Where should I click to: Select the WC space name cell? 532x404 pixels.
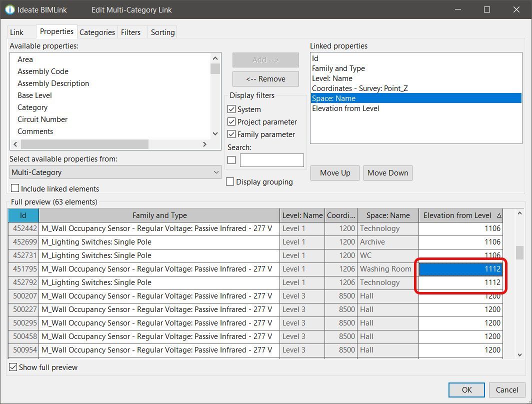[x=388, y=255]
